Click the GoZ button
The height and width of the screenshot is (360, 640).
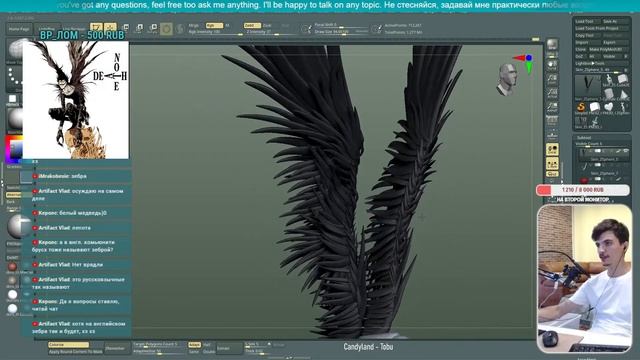click(x=580, y=56)
